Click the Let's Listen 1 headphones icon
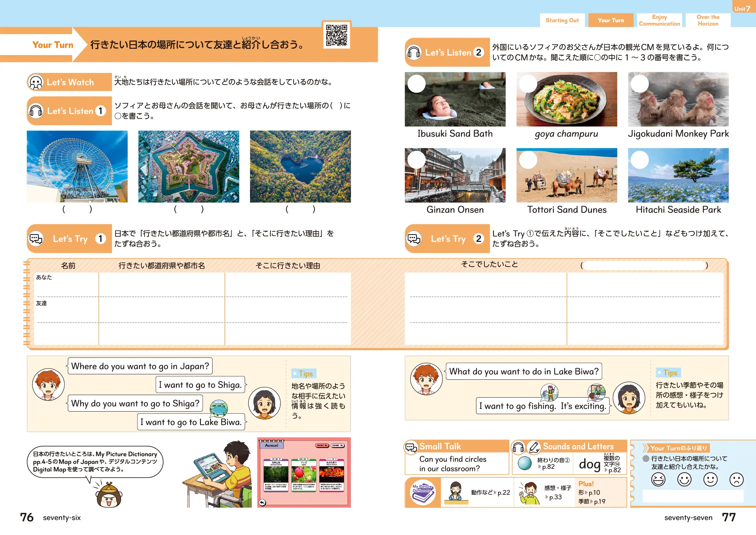The image size is (756, 535). tap(36, 111)
